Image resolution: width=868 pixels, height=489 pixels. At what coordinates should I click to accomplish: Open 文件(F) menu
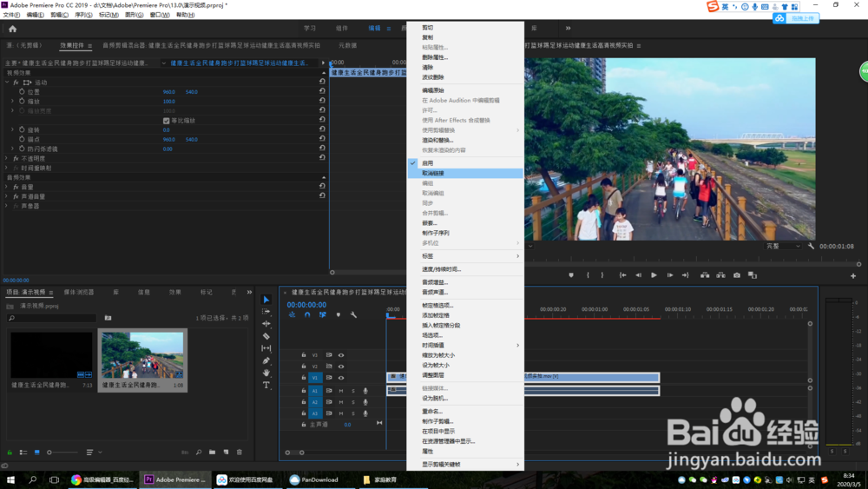[x=11, y=15]
